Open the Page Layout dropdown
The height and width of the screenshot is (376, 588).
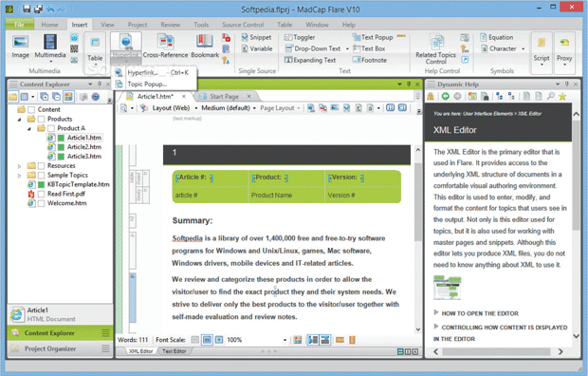pyautogui.click(x=280, y=108)
